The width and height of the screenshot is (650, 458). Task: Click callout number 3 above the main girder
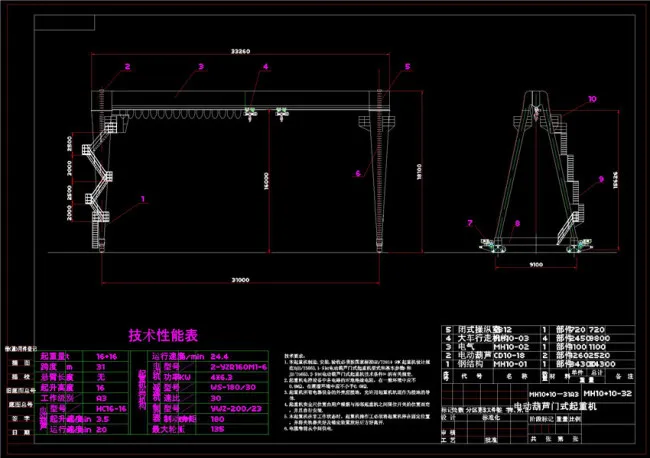tap(200, 67)
